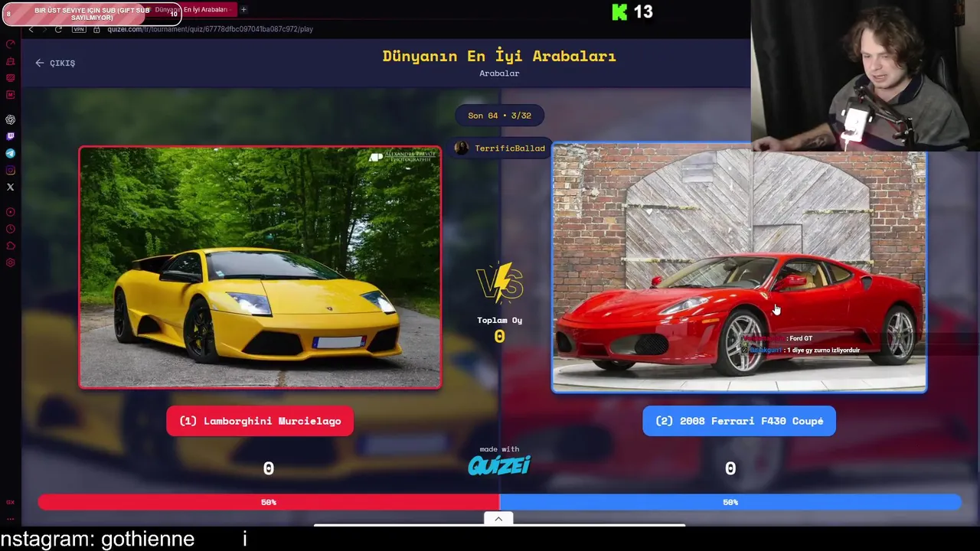This screenshot has width=980, height=551.
Task: Select the red Ferrari F430 photo
Action: (x=739, y=268)
